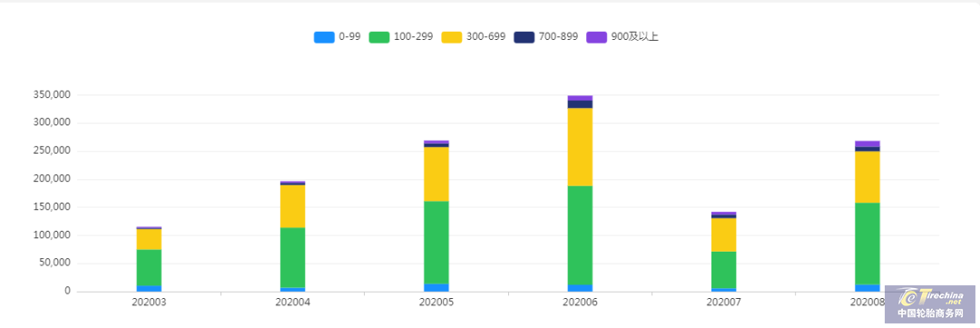Click the 202003 axis label
This screenshot has height=328, width=980.
149,303
